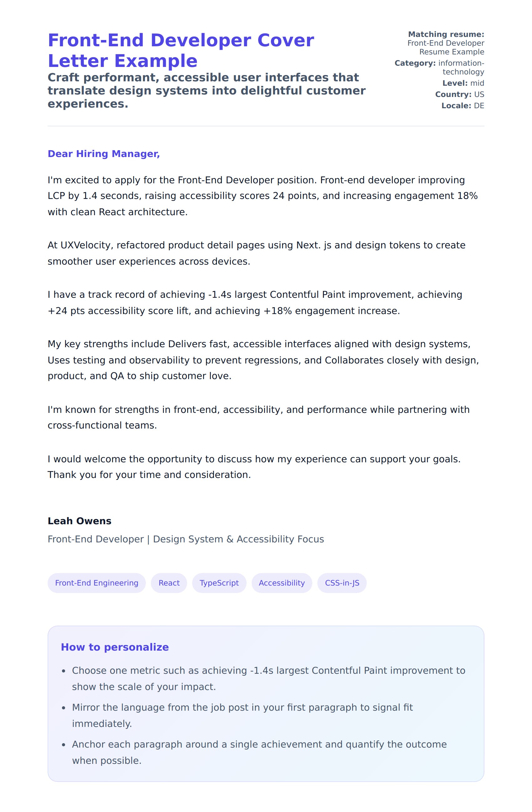The height and width of the screenshot is (812, 532).
Task: Click the Level mid label
Action: coord(463,83)
